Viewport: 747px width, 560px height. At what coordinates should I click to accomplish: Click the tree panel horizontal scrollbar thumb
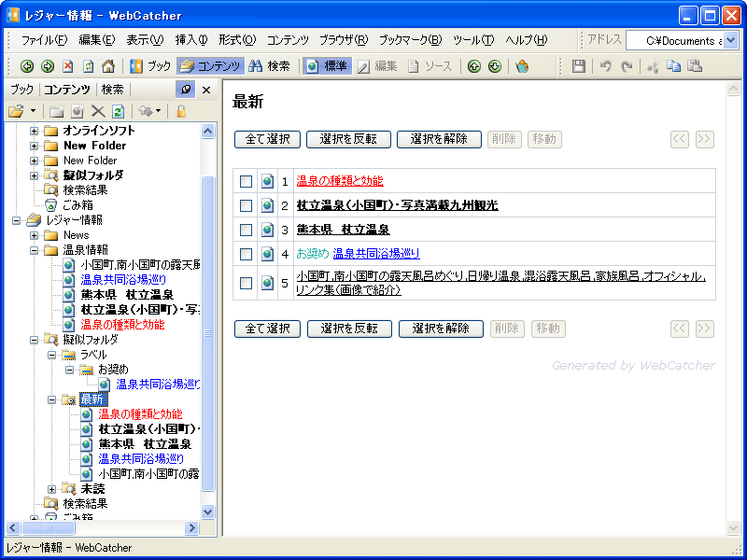pyautogui.click(x=49, y=527)
